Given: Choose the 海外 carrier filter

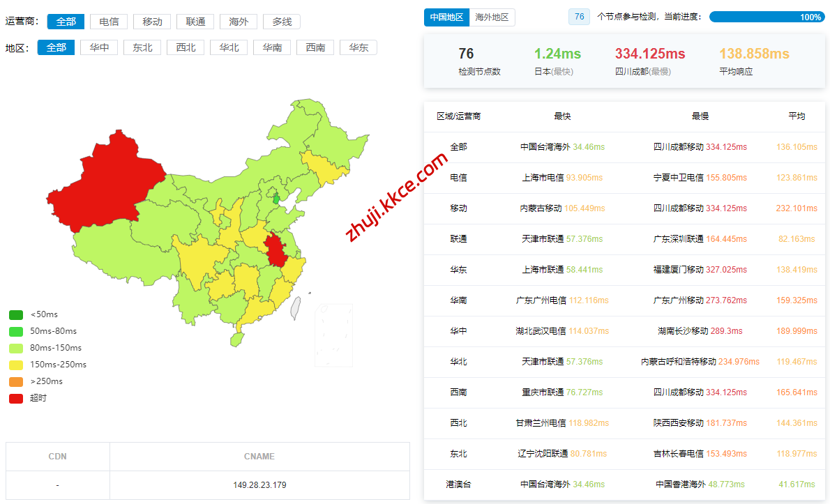Looking at the screenshot, I should click(x=239, y=22).
